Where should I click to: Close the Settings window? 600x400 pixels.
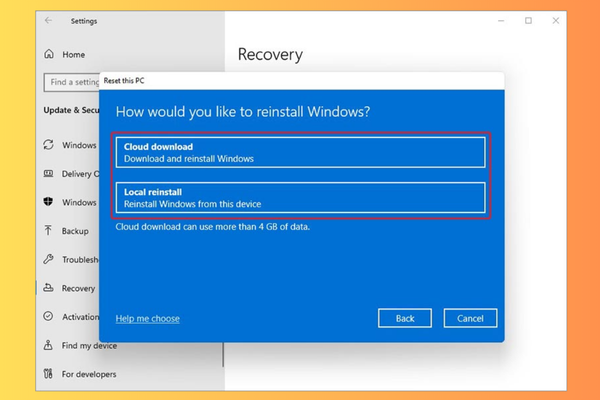point(556,21)
